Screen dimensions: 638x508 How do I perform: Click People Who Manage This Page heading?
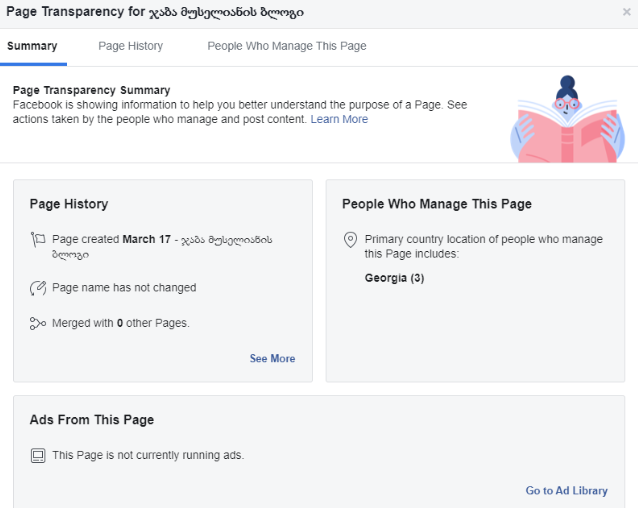tap(437, 204)
